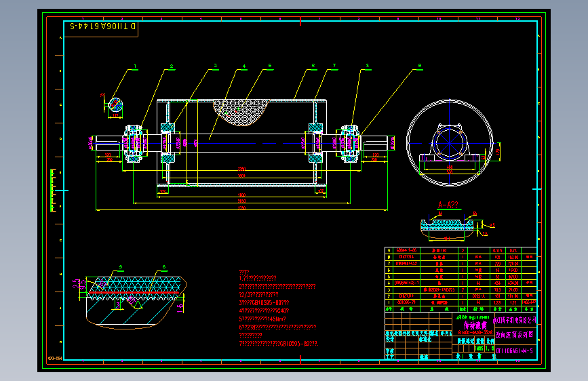Image resolution: width=588 pixels, height=381 pixels.
Task: Select the circular end view of the drum
Action: click(450, 143)
